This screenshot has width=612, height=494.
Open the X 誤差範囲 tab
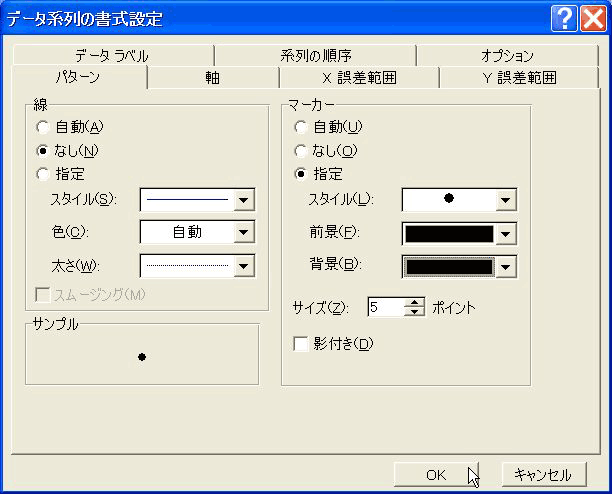(x=359, y=77)
